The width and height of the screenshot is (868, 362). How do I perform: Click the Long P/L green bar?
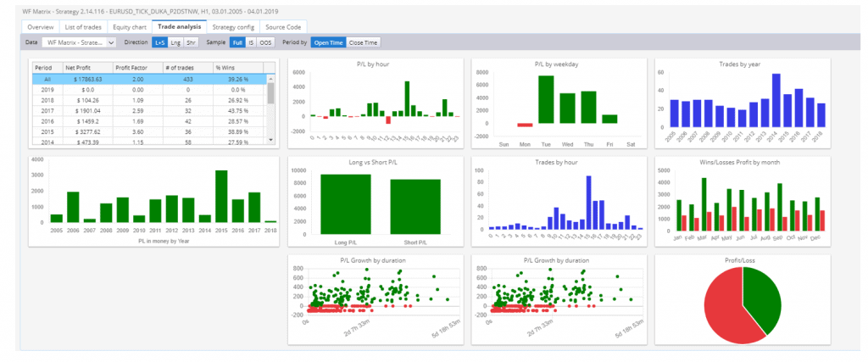pos(346,204)
